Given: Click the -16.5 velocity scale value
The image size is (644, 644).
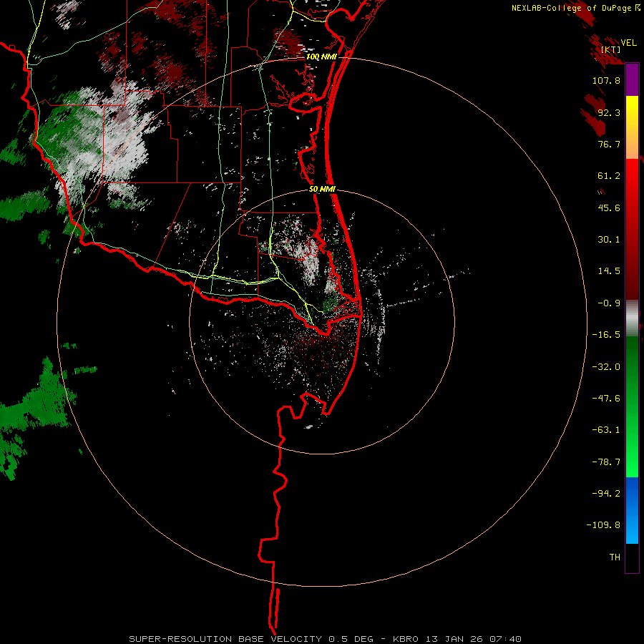Looking at the screenshot, I should (606, 335).
